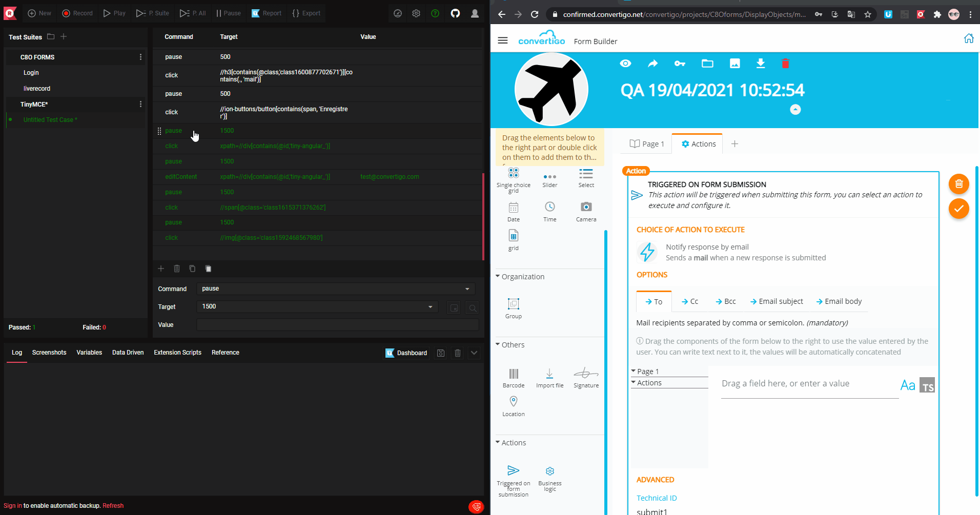The image size is (980, 515).
Task: Open the Screenshots tab
Action: 49,353
